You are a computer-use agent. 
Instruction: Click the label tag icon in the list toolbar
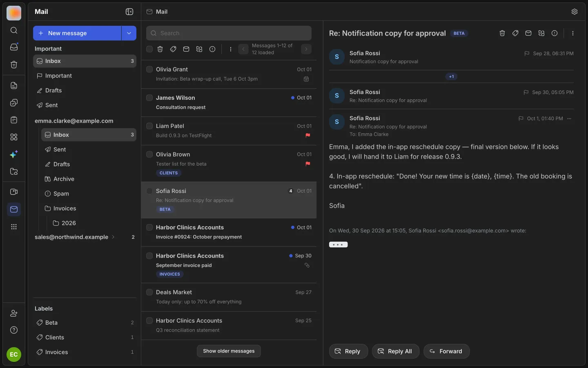pos(173,49)
